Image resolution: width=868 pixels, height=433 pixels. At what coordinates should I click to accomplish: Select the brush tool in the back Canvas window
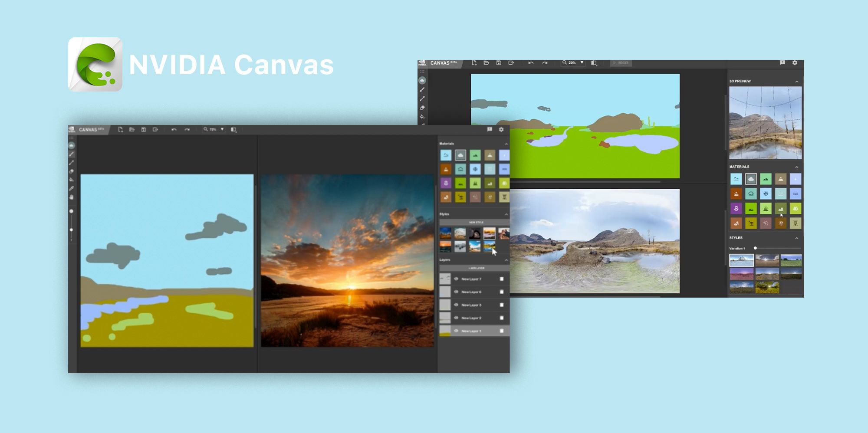click(422, 89)
